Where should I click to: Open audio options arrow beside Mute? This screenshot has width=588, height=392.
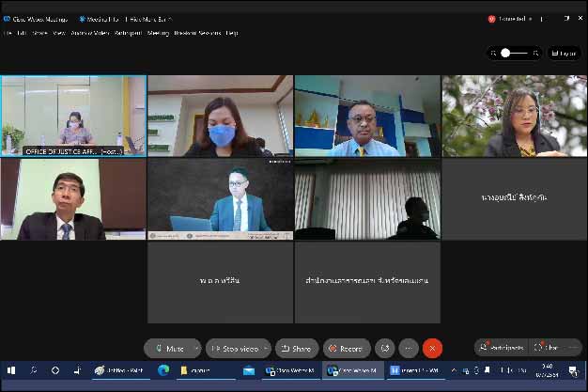tap(195, 348)
